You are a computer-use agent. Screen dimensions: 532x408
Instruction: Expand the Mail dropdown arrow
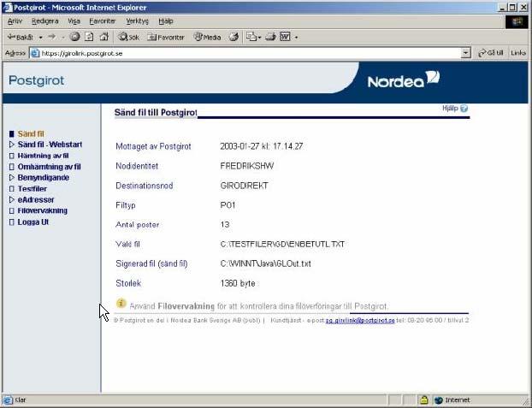tap(259, 38)
